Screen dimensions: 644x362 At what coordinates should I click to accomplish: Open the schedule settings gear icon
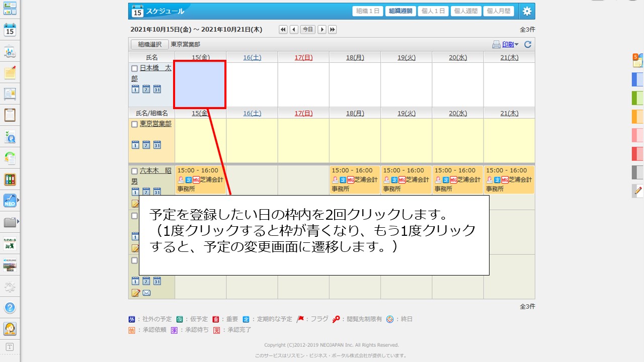(x=527, y=11)
